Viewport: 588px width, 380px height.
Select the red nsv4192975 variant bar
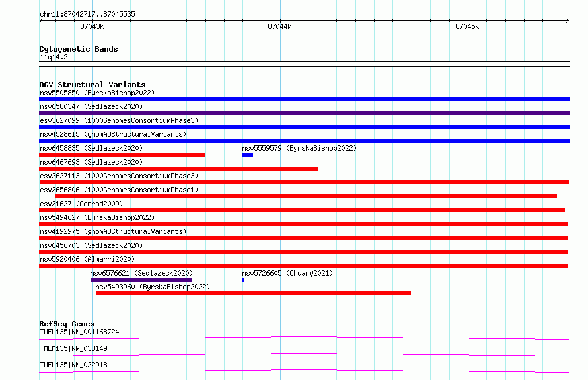[x=303, y=238]
